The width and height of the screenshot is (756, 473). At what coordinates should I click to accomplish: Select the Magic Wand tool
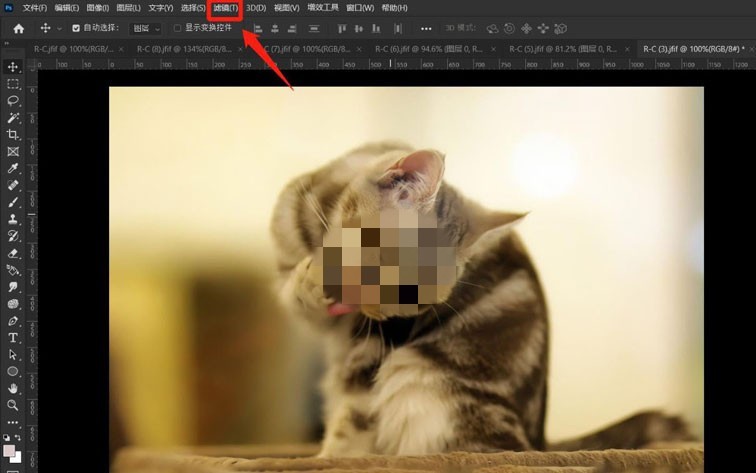point(13,118)
